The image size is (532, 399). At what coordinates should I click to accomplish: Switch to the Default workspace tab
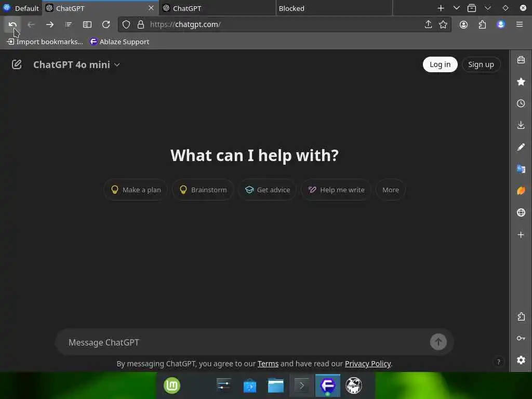[21, 8]
